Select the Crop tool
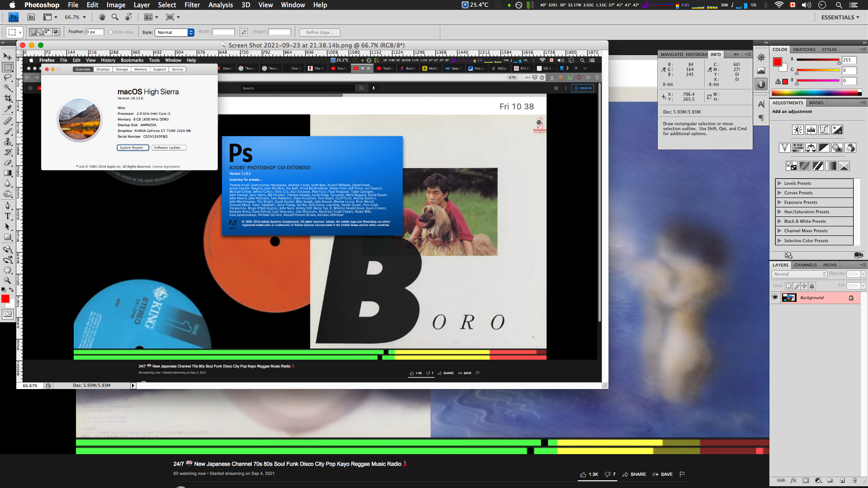 click(8, 99)
